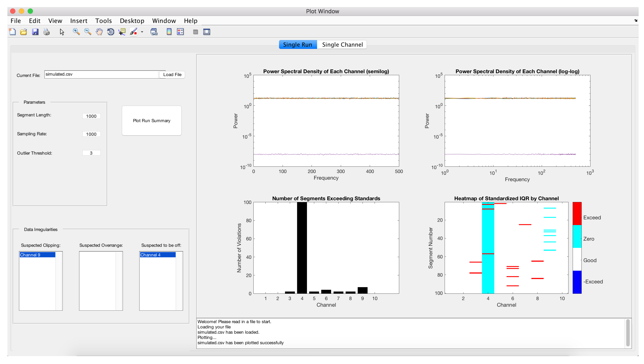The image size is (644, 364).
Task: Click the message log scrollbar
Action: point(628,333)
